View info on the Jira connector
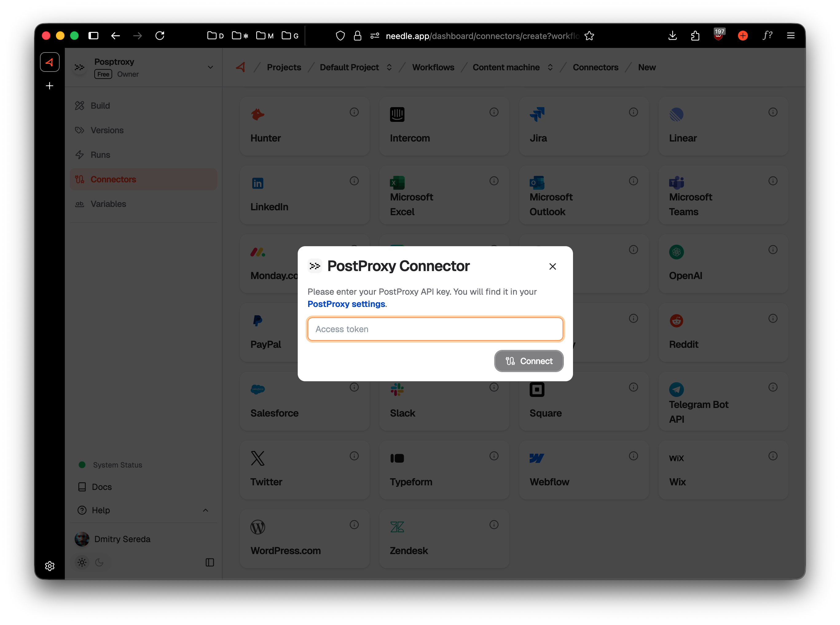The width and height of the screenshot is (840, 625). pos(633,112)
